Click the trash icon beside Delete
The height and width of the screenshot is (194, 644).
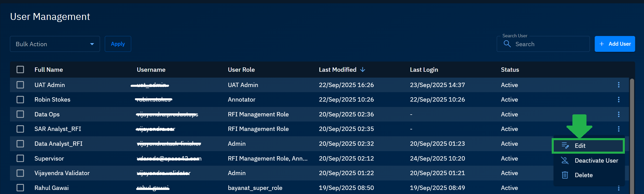pyautogui.click(x=565, y=175)
